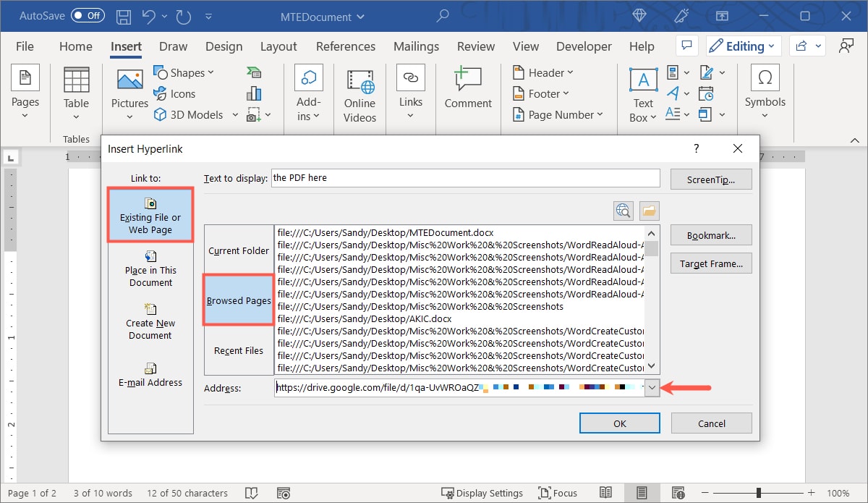Confirm hyperlink with OK button
Screen dimensions: 868x503
(619, 423)
